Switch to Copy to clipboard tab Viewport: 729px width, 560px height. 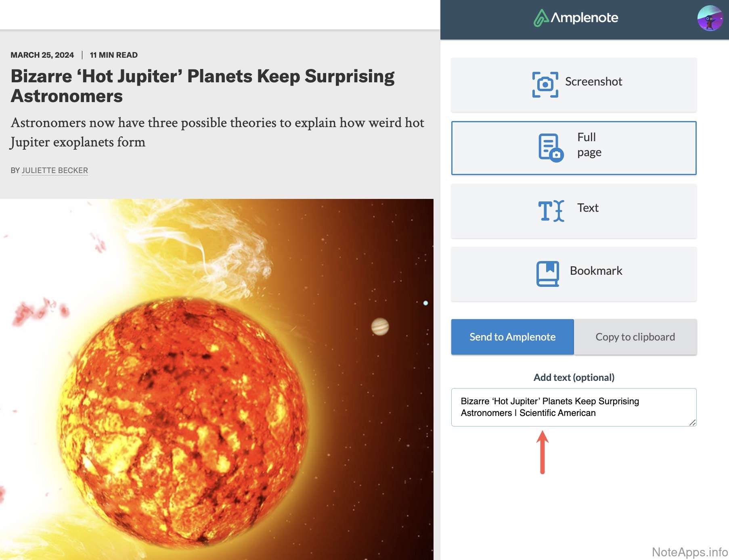click(x=635, y=337)
